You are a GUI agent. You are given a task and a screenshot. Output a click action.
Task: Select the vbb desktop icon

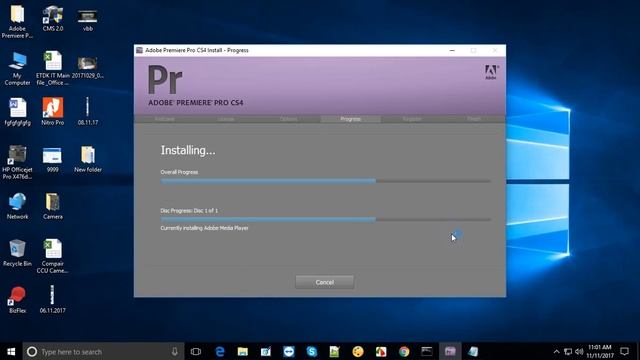(x=88, y=20)
